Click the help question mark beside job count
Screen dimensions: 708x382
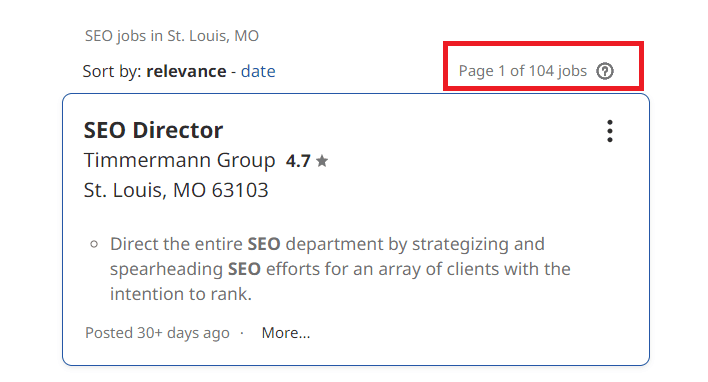(605, 71)
